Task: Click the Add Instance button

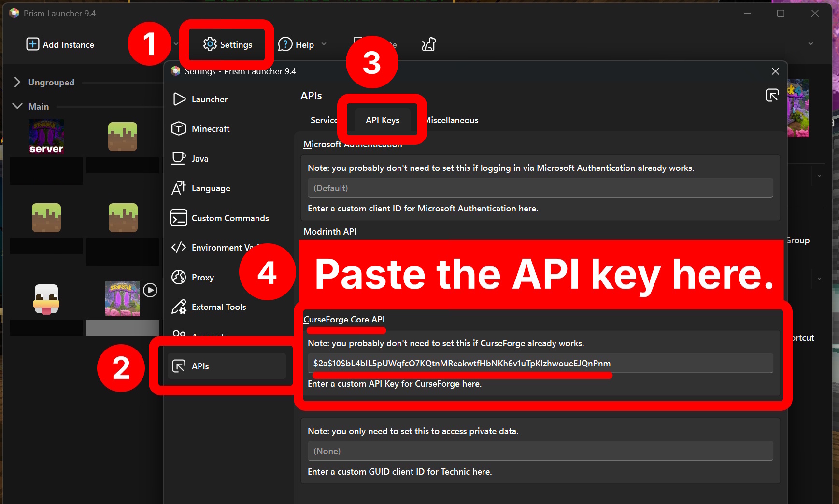Action: [60, 44]
